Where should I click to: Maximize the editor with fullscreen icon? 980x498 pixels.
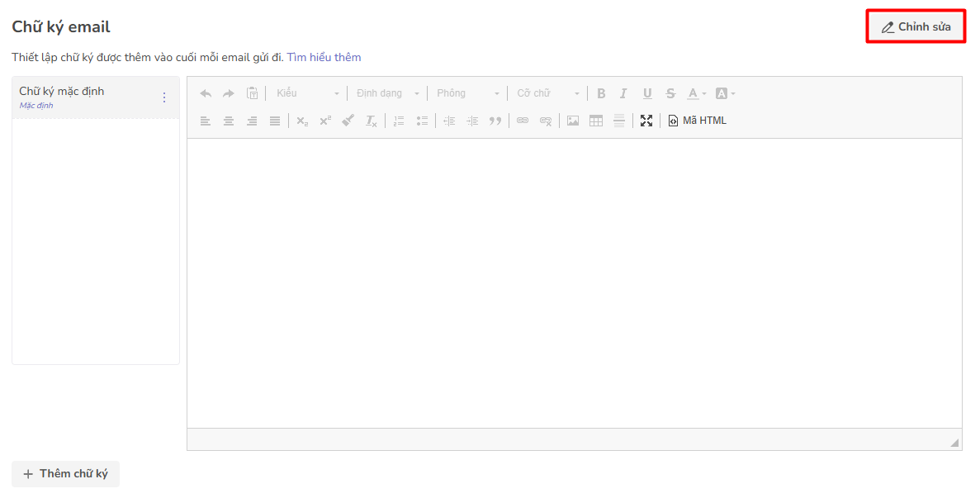[646, 121]
